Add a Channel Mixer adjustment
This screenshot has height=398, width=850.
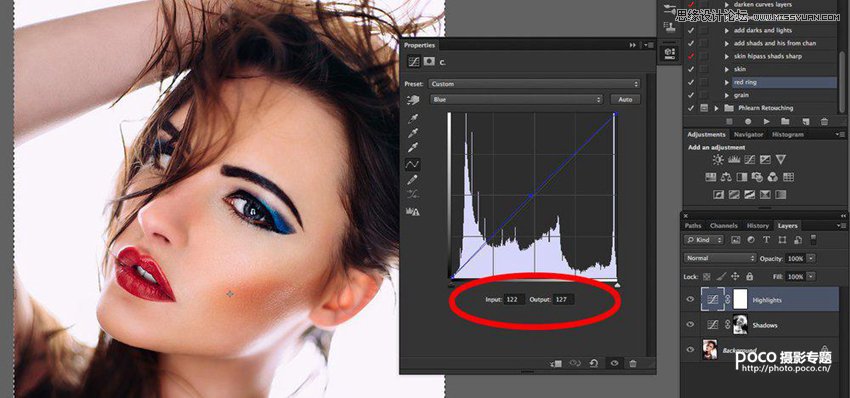(773, 177)
